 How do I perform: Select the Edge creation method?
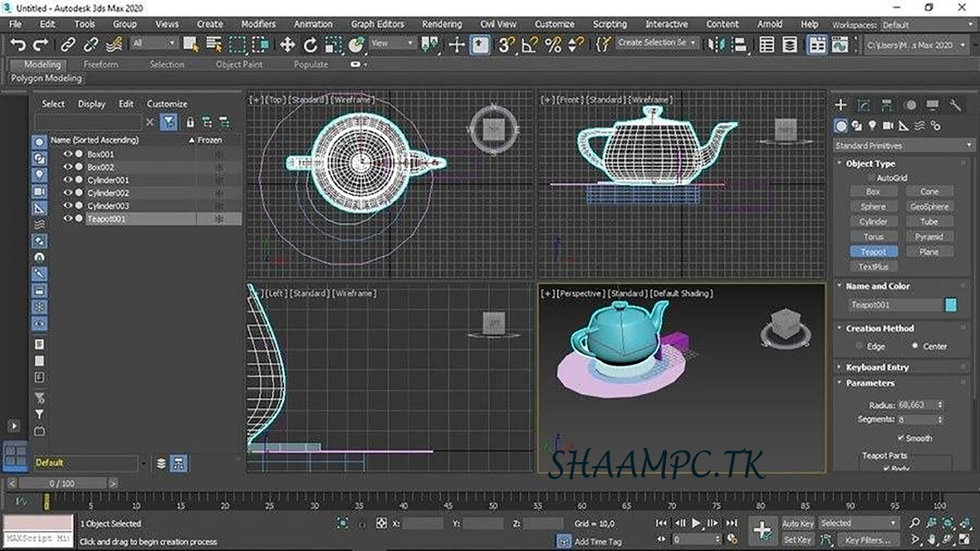(x=859, y=346)
